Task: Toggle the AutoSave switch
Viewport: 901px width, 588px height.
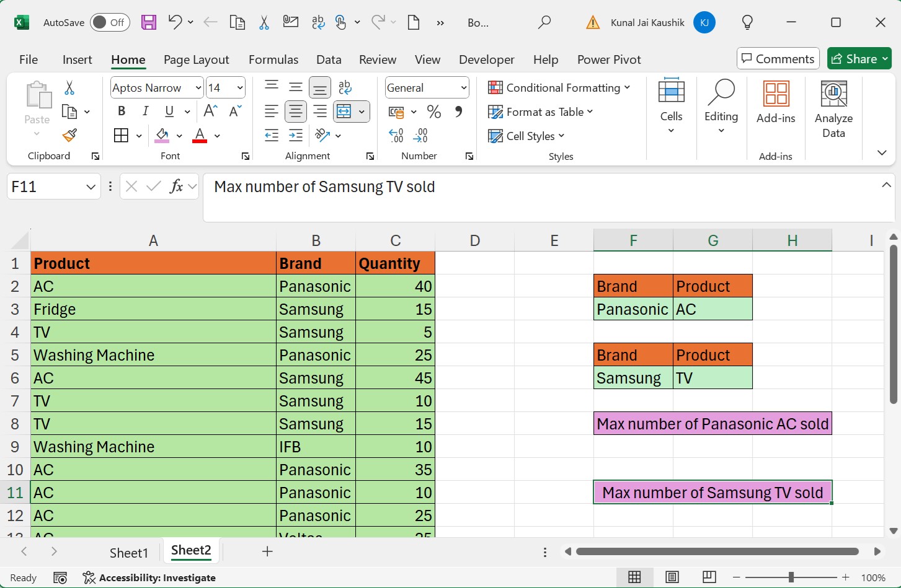Action: click(x=110, y=23)
